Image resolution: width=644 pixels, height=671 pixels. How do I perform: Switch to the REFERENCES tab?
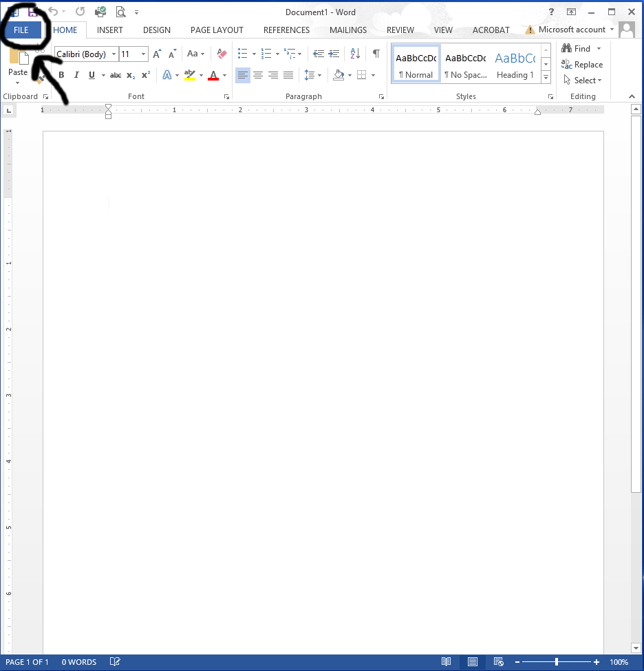click(286, 30)
